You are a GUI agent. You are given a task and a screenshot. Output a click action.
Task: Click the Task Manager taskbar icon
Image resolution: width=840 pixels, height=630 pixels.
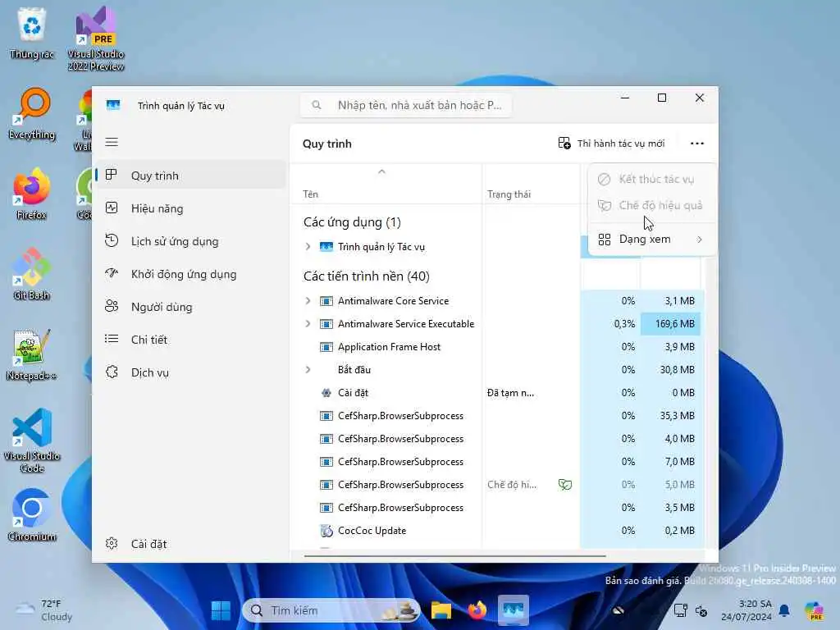(x=513, y=610)
